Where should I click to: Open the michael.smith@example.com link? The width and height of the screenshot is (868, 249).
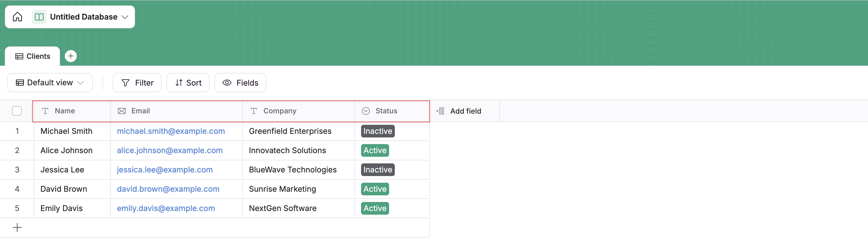[x=171, y=131]
